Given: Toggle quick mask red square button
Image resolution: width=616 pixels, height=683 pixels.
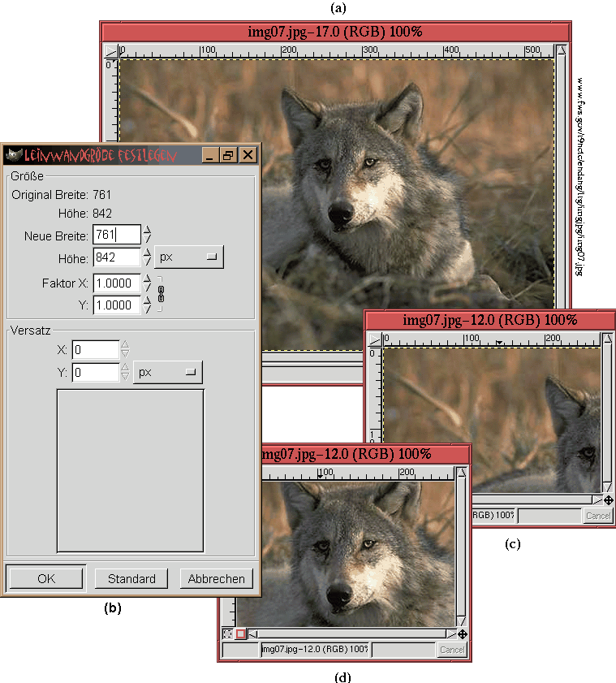Looking at the screenshot, I should click(240, 634).
